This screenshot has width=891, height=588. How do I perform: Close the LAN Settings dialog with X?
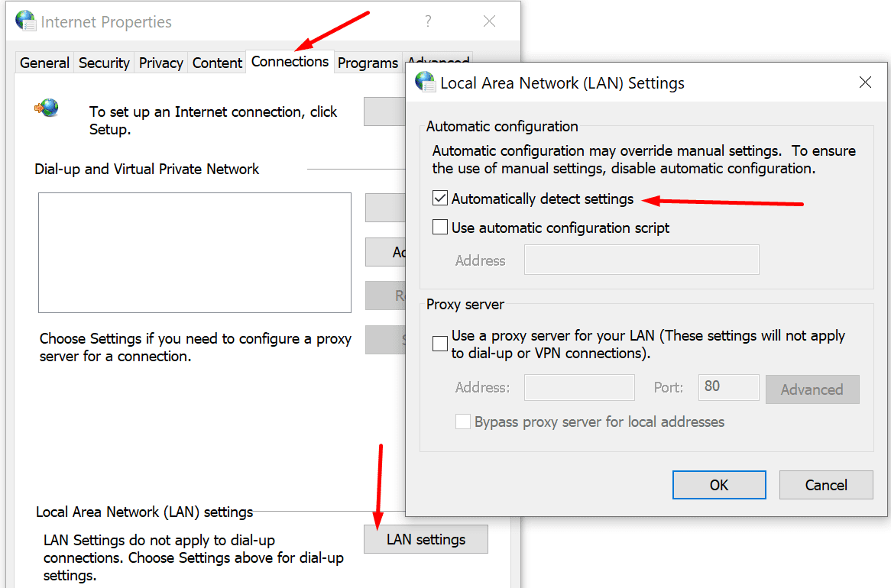865,82
